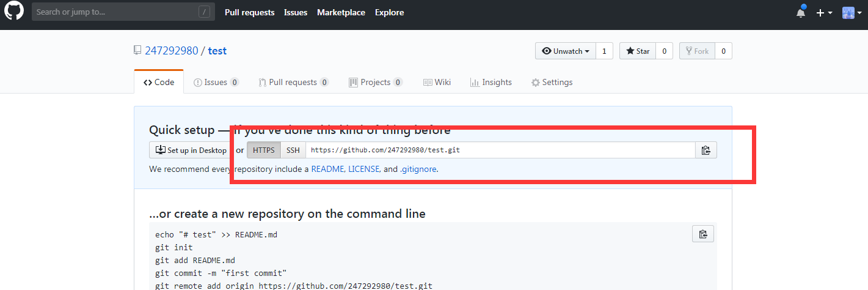The image size is (868, 290).
Task: Open the Projects tab
Action: click(x=376, y=82)
